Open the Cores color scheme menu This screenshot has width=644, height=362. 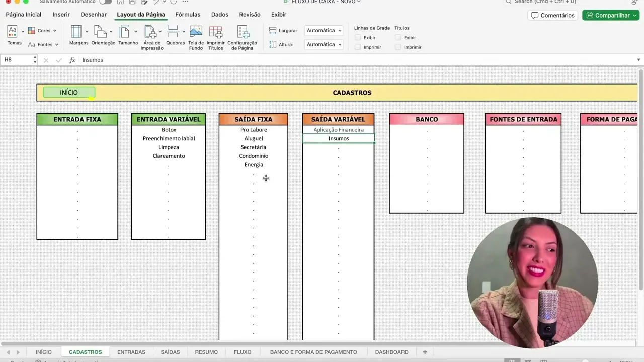[42, 31]
